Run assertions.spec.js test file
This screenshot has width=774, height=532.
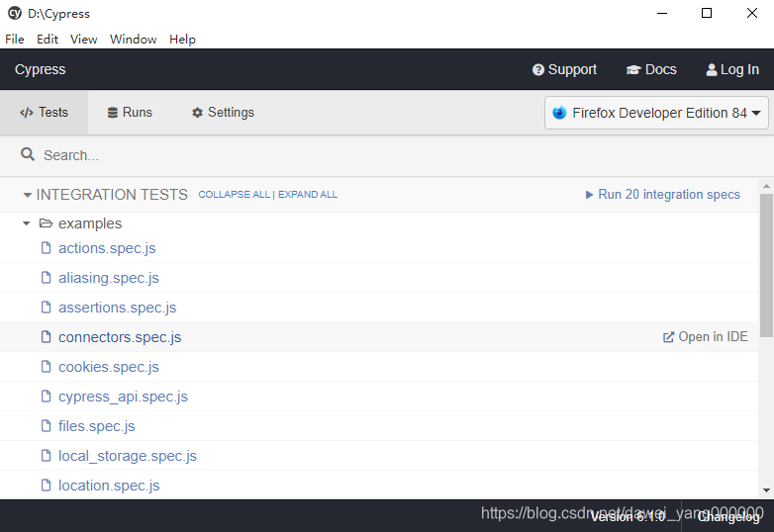point(118,308)
